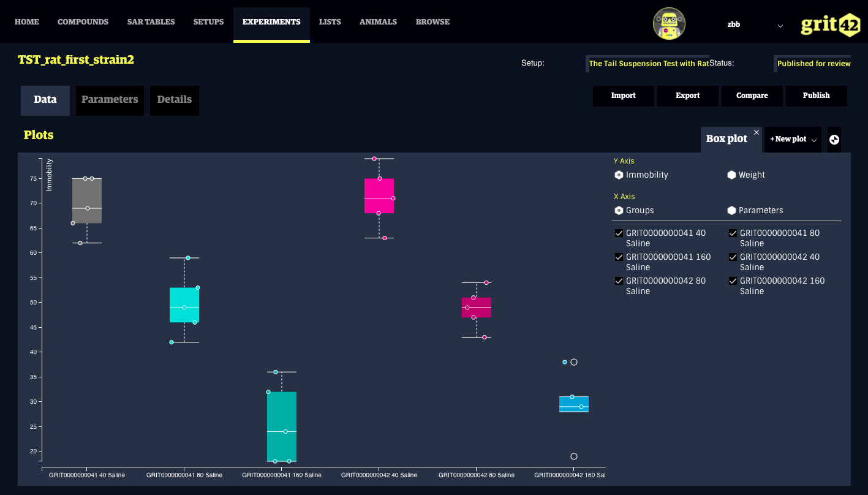868x495 pixels.
Task: Click the magenta GRIT0000000042 40 Saline box
Action: coord(379,196)
